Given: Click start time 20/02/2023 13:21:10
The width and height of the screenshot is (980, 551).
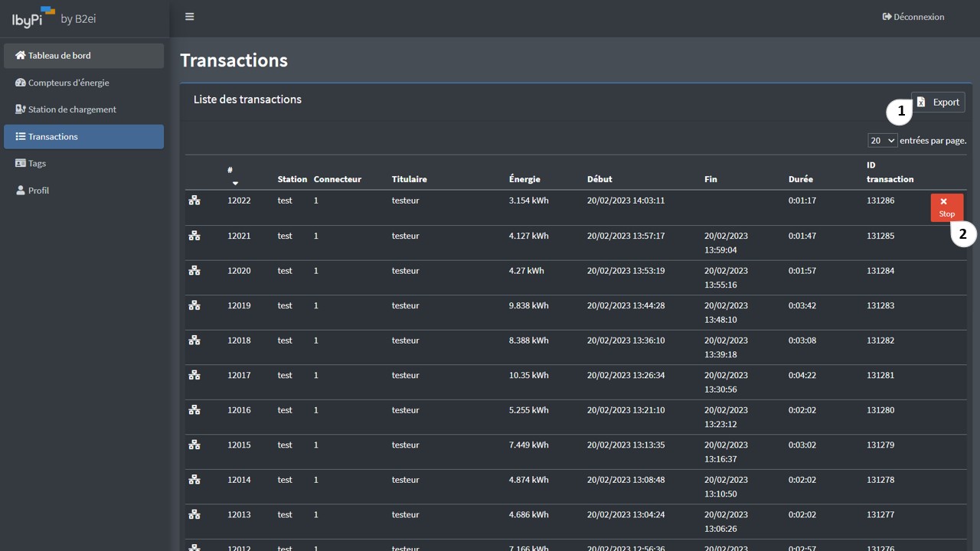Looking at the screenshot, I should click(626, 410).
